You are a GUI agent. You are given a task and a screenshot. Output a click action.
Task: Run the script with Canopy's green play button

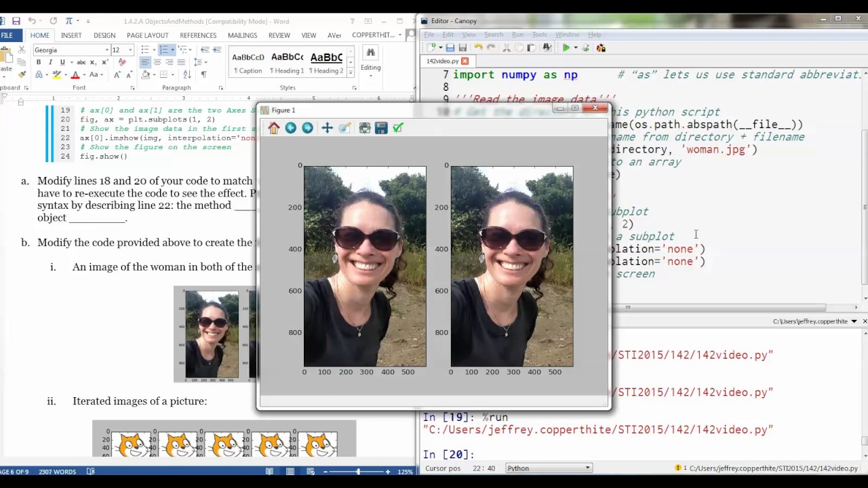(566, 47)
